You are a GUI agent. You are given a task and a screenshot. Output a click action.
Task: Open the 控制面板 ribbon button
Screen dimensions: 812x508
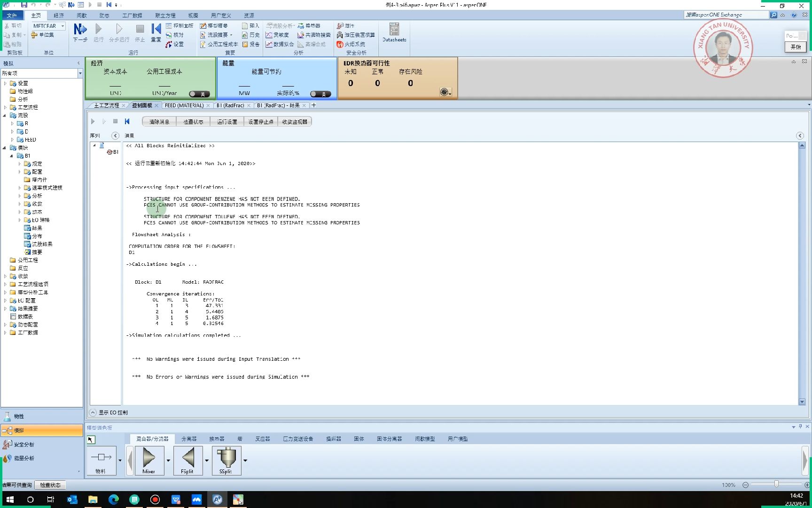coord(179,26)
